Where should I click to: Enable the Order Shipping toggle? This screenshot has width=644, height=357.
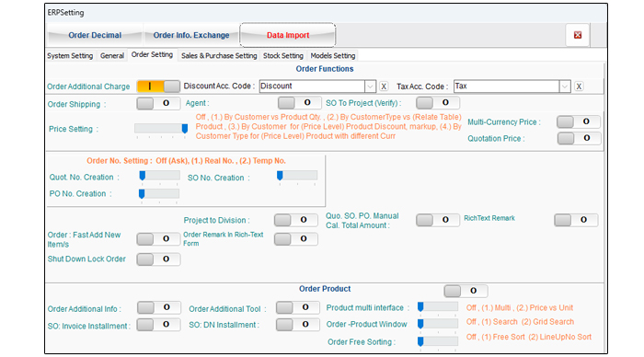[158, 103]
